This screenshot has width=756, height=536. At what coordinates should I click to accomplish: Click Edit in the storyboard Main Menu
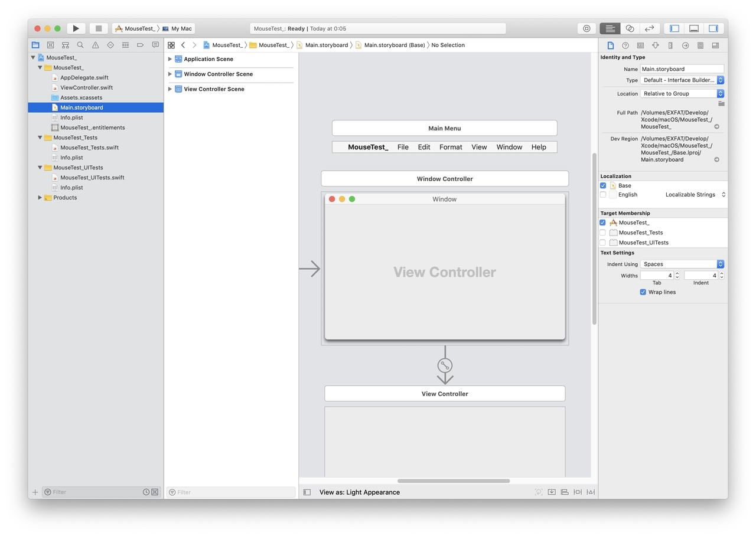pyautogui.click(x=424, y=148)
